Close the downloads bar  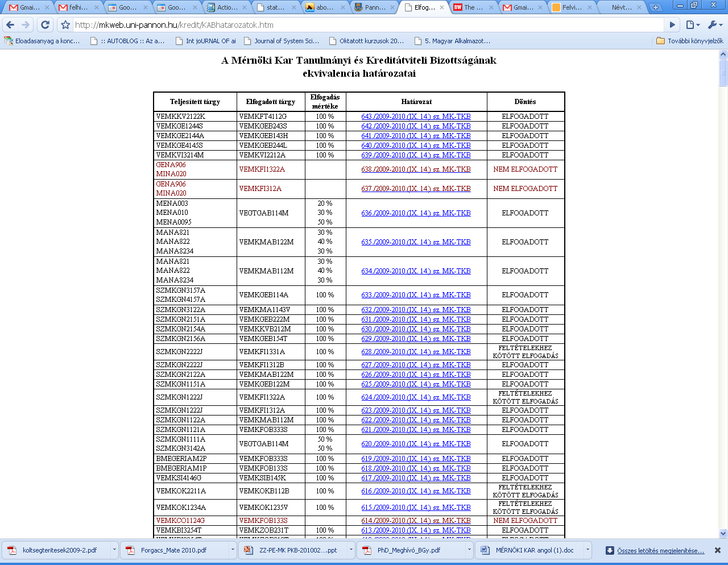(718, 550)
